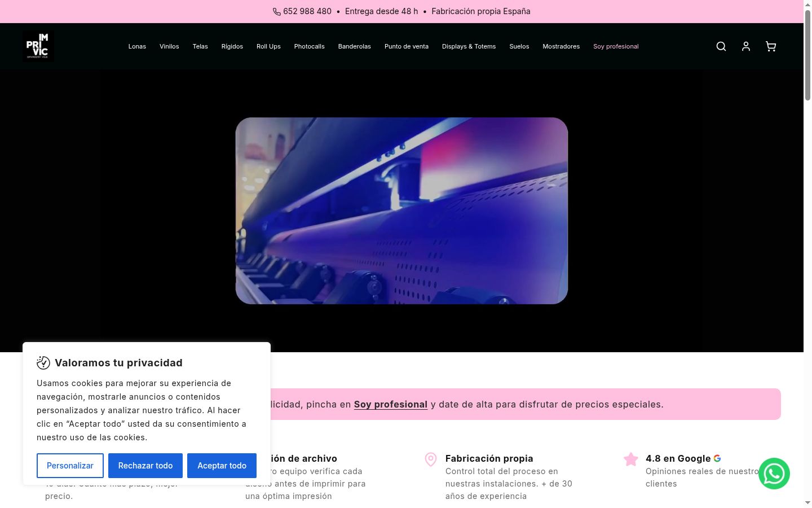Screen dimensions: 812x508
Task: Click the Rechazar todo button
Action: 145,466
